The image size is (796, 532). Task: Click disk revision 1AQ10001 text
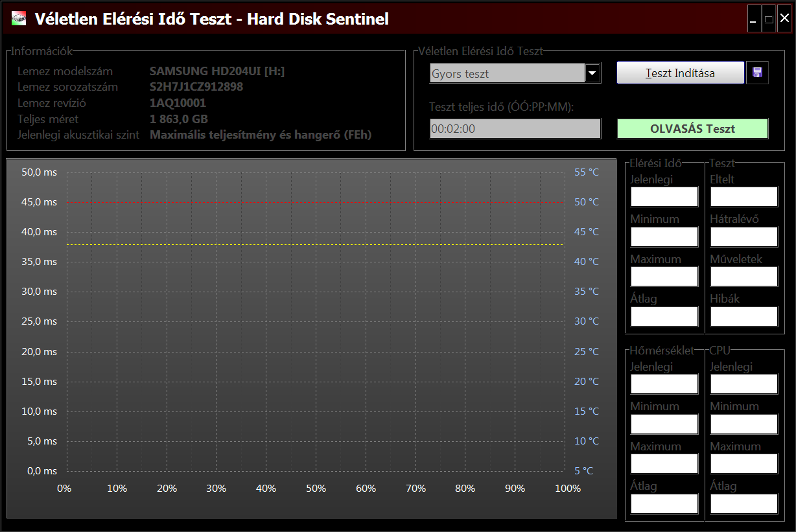(178, 103)
